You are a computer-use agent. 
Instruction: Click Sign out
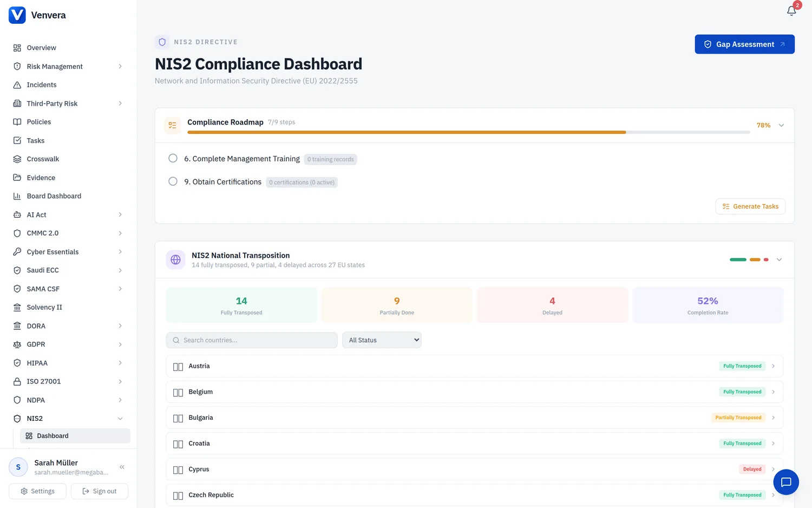tap(100, 491)
